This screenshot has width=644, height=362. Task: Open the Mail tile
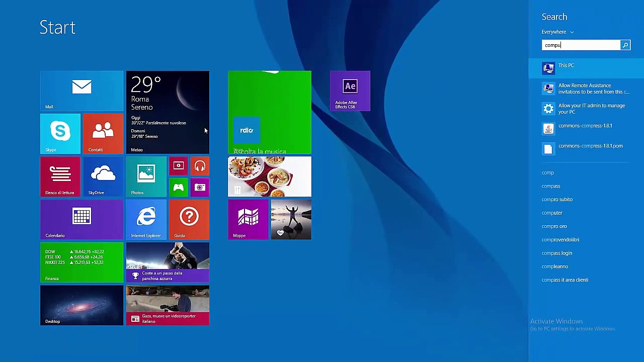click(x=82, y=91)
